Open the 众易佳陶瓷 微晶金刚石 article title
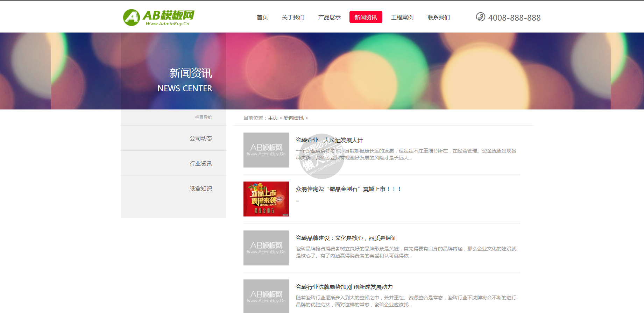The height and width of the screenshot is (313, 644). tap(348, 189)
